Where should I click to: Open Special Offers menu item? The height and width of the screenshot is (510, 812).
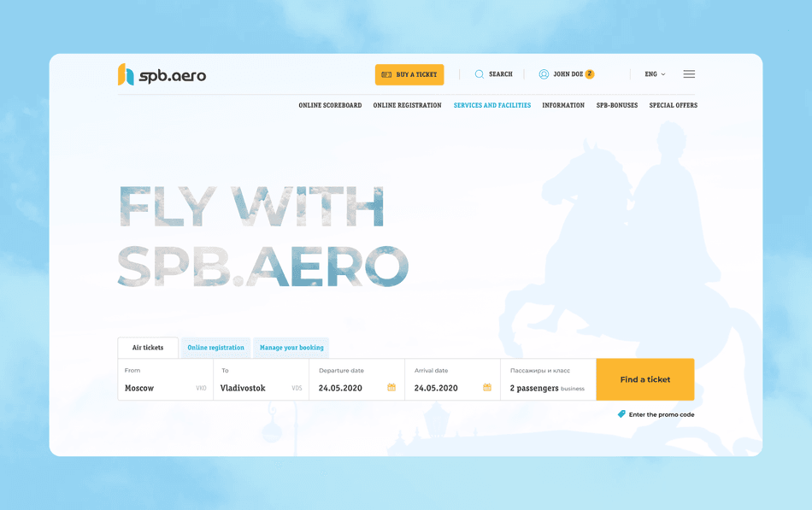point(674,105)
